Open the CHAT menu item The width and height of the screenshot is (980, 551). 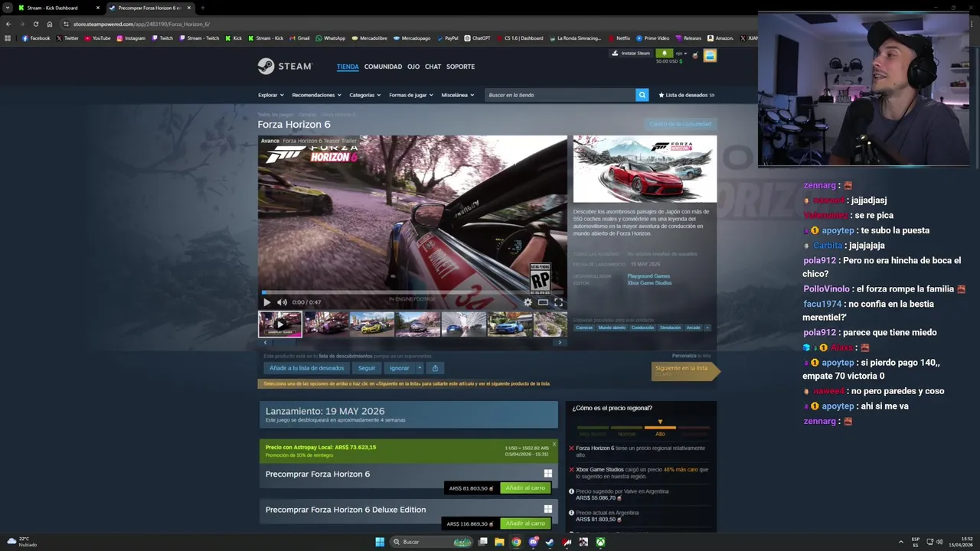pyautogui.click(x=433, y=67)
